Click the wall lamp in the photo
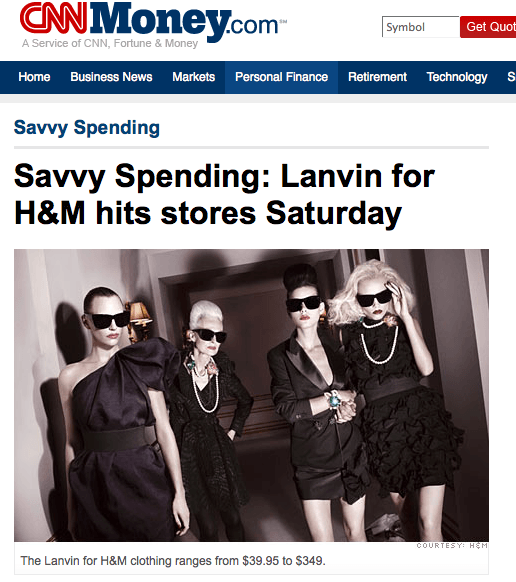 138,317
